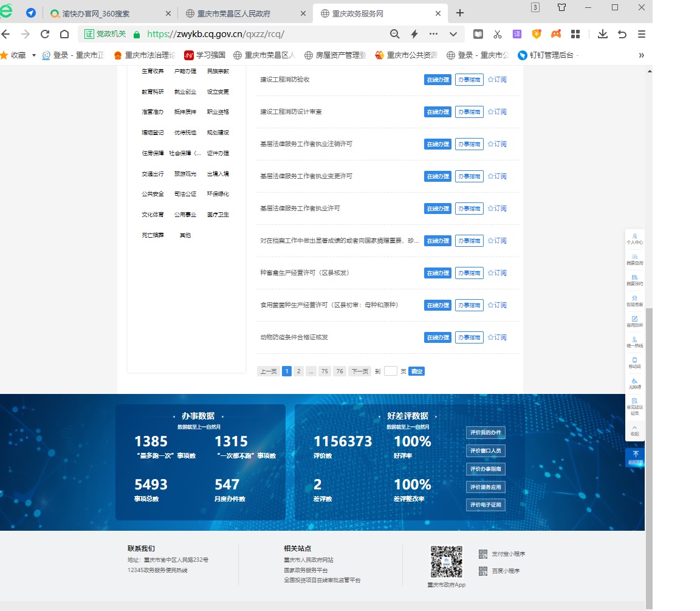This screenshot has width=700, height=611.
Task: Reload the page with the refresh icon
Action: 44,34
